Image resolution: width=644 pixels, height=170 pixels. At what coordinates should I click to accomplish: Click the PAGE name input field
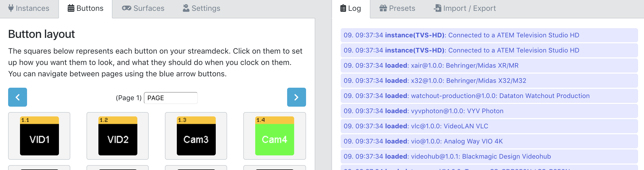[x=171, y=98]
